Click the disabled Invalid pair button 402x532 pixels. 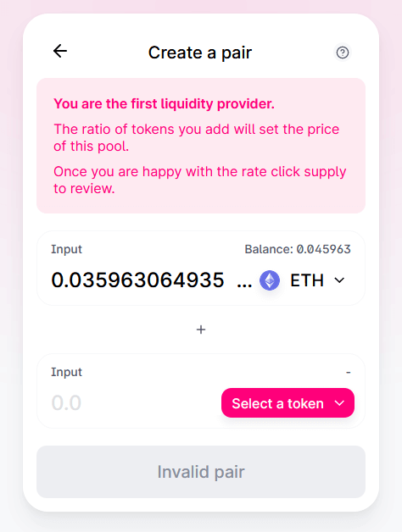click(x=201, y=472)
